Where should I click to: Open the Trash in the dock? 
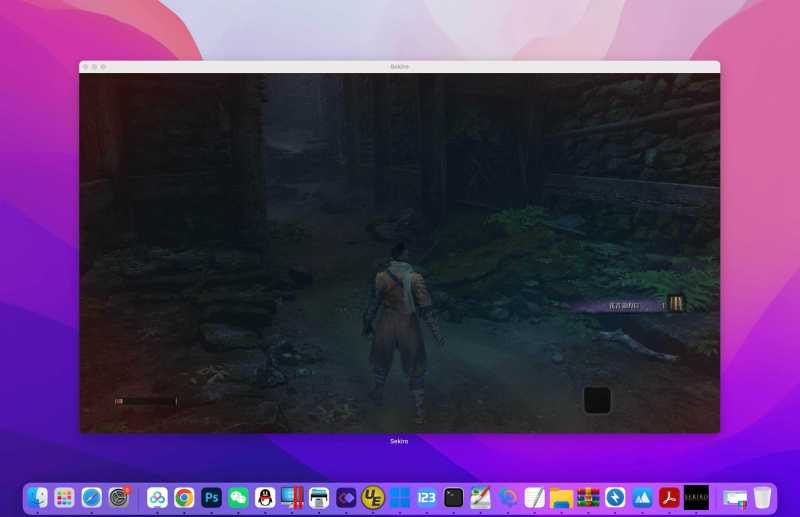click(762, 498)
